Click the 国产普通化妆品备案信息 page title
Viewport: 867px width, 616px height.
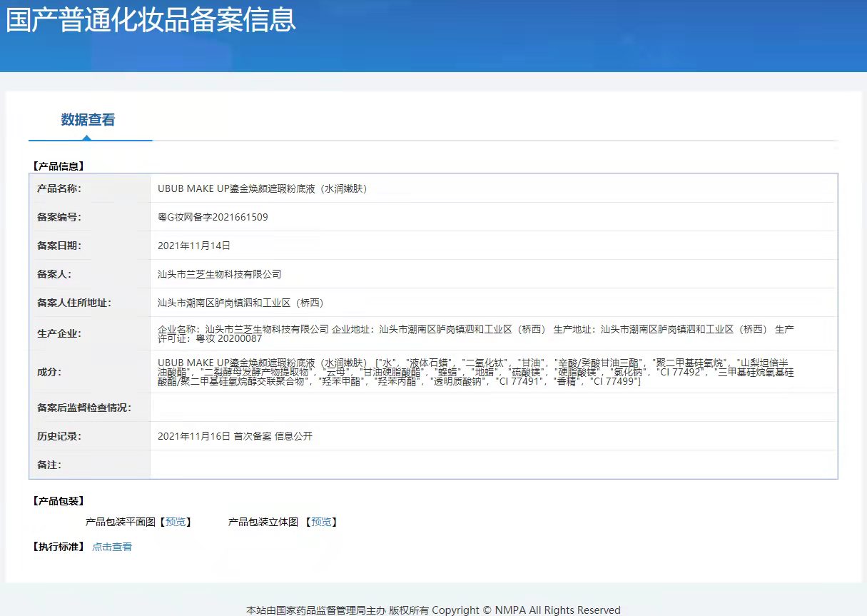point(151,20)
